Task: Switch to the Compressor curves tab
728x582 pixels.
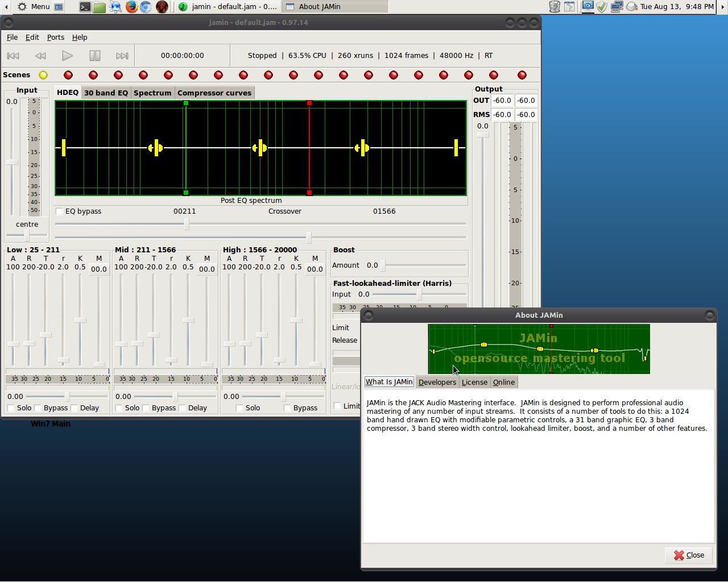Action: click(x=214, y=92)
